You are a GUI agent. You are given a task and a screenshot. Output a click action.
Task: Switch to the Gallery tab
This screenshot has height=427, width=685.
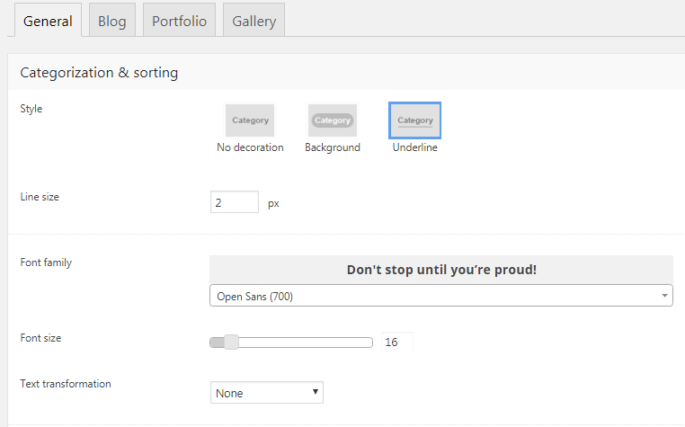(254, 21)
